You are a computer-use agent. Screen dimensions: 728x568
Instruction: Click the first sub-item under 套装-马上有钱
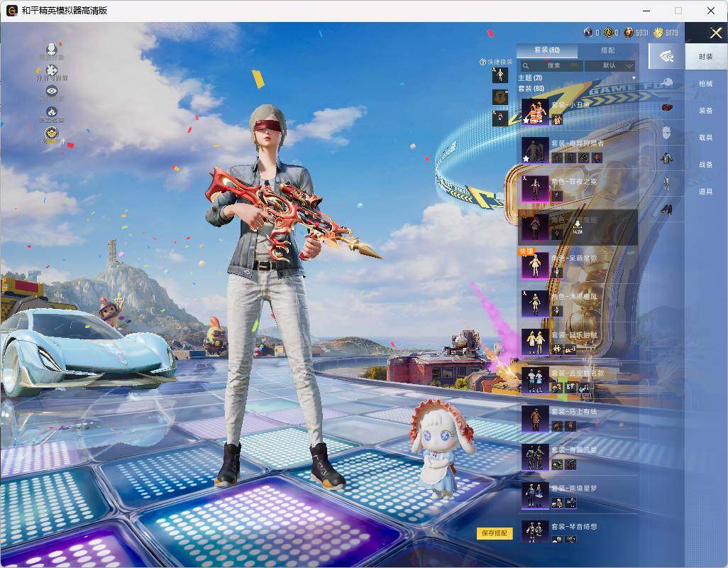click(557, 426)
